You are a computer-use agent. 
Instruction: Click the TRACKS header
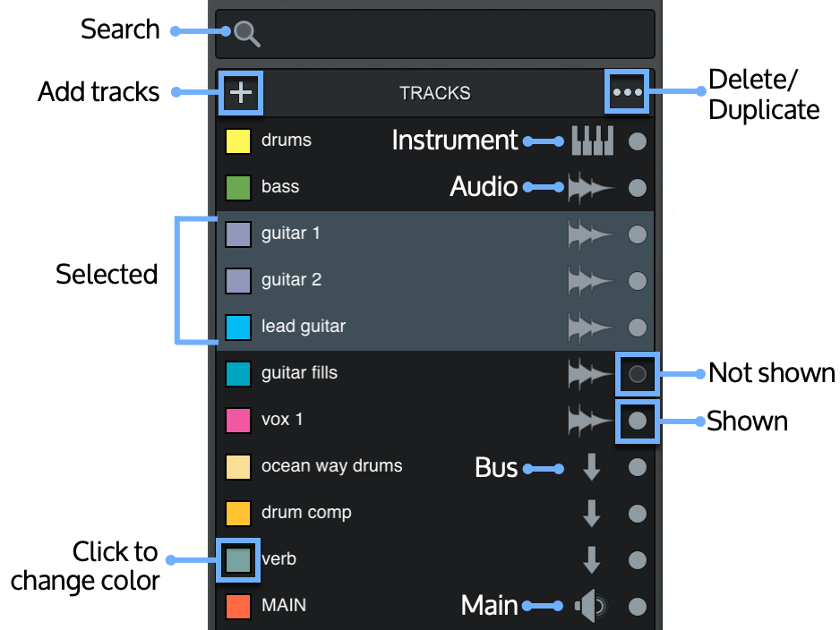(434, 92)
